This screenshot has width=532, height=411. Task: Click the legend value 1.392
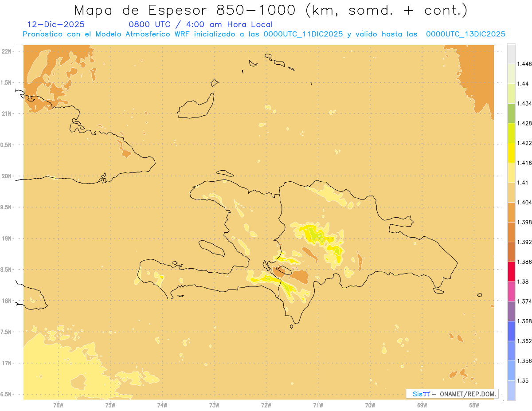524,242
